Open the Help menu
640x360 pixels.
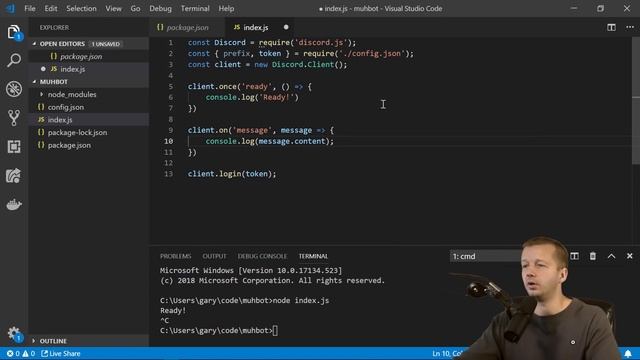coord(226,8)
